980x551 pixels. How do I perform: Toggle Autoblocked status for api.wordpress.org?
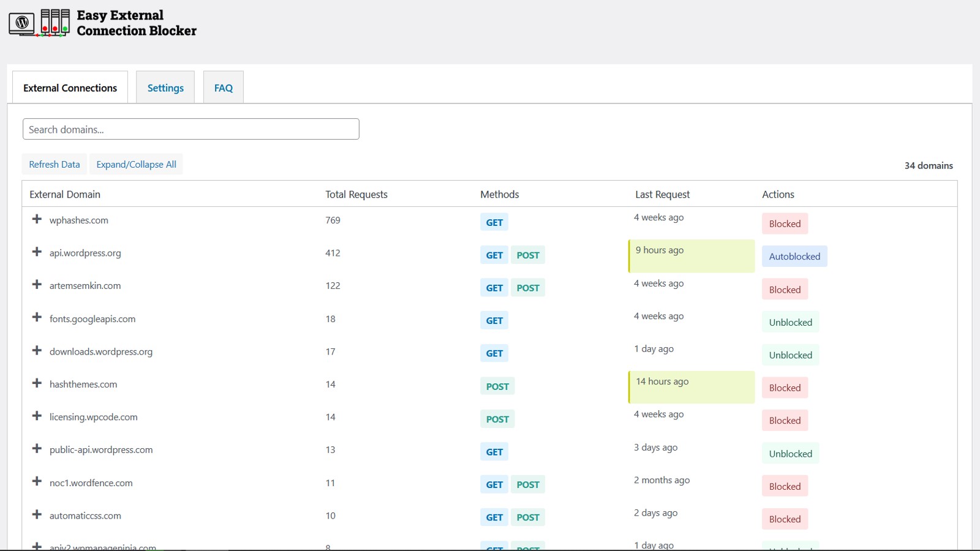pos(794,257)
